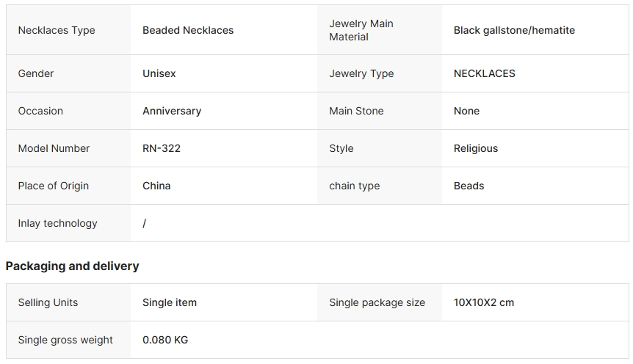Click the 'Jewelry Main Material' label
The height and width of the screenshot is (364, 633).
pos(361,30)
